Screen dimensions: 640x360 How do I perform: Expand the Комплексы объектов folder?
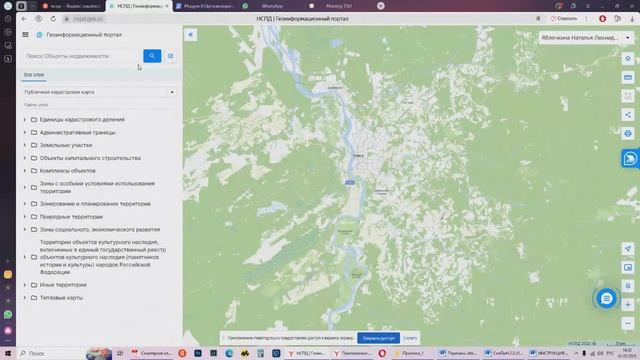coord(25,171)
